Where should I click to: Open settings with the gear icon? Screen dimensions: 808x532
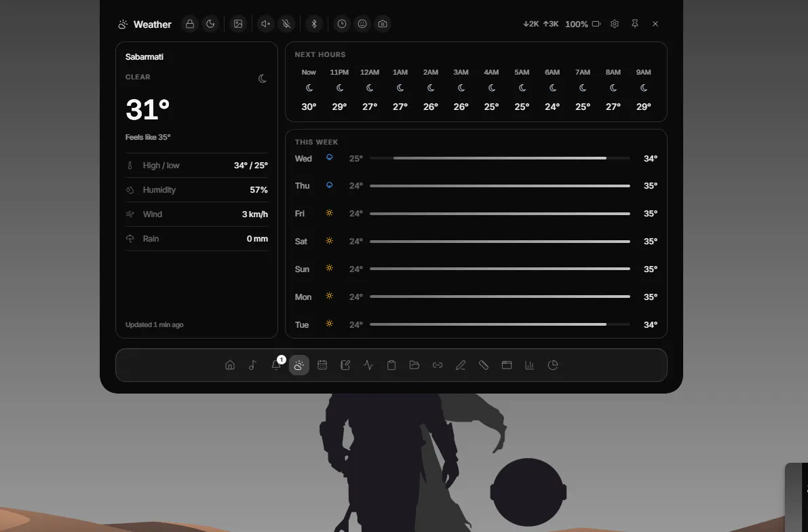click(x=614, y=24)
